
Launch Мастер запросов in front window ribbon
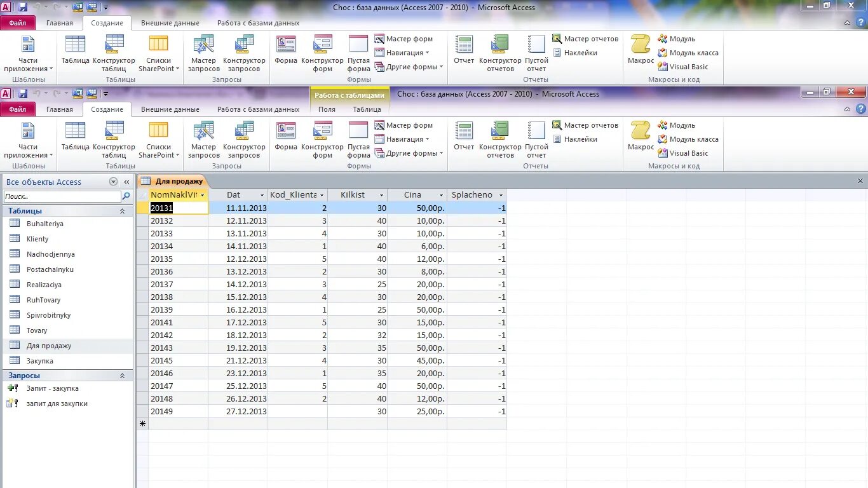tap(203, 140)
